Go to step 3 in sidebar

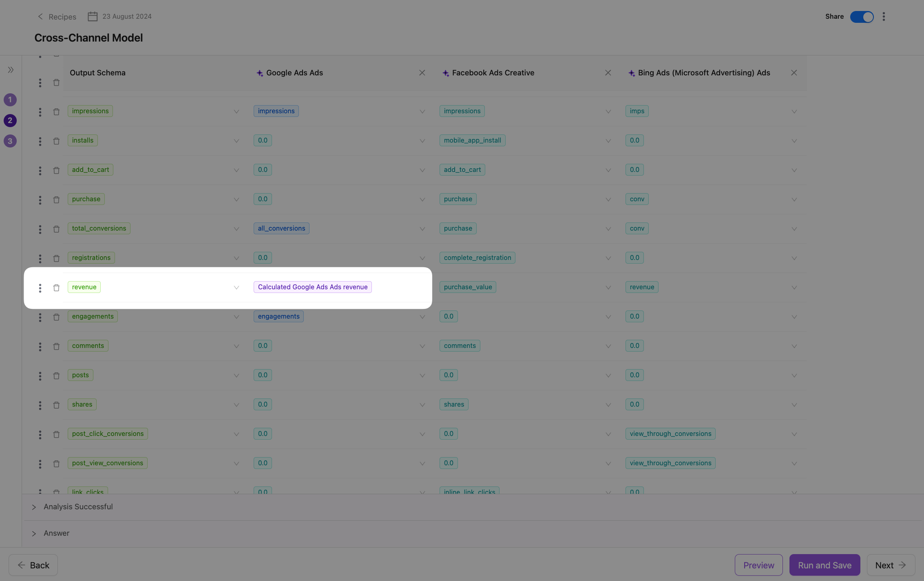pos(10,141)
